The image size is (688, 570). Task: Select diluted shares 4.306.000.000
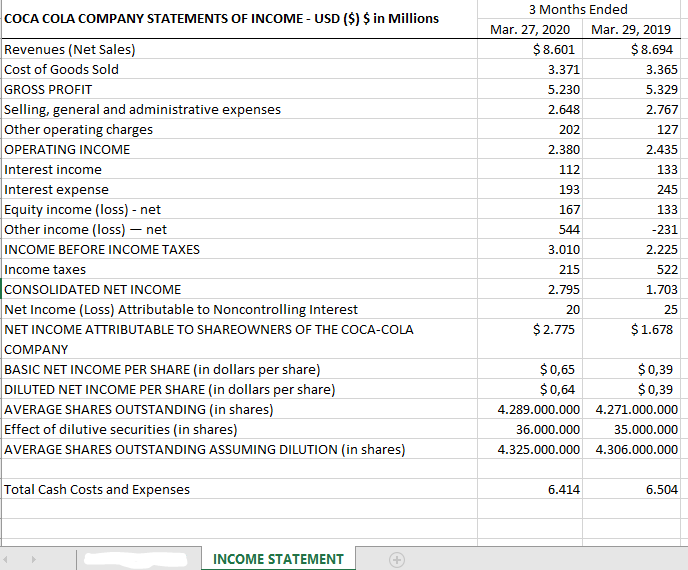pyautogui.click(x=637, y=450)
